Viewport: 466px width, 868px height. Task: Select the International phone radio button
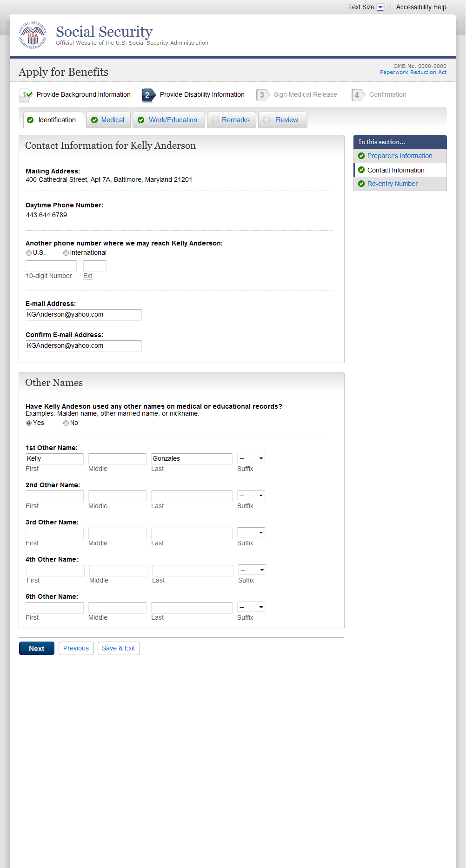(x=66, y=253)
